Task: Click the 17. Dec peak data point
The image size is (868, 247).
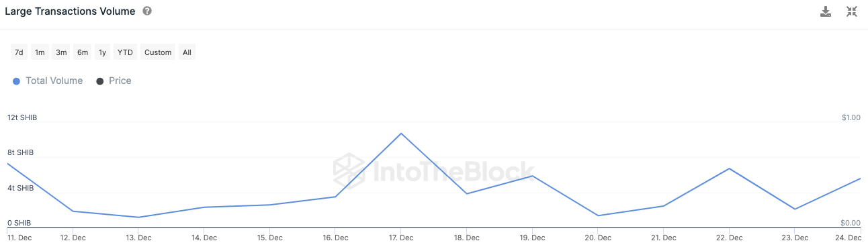Action: tap(401, 134)
